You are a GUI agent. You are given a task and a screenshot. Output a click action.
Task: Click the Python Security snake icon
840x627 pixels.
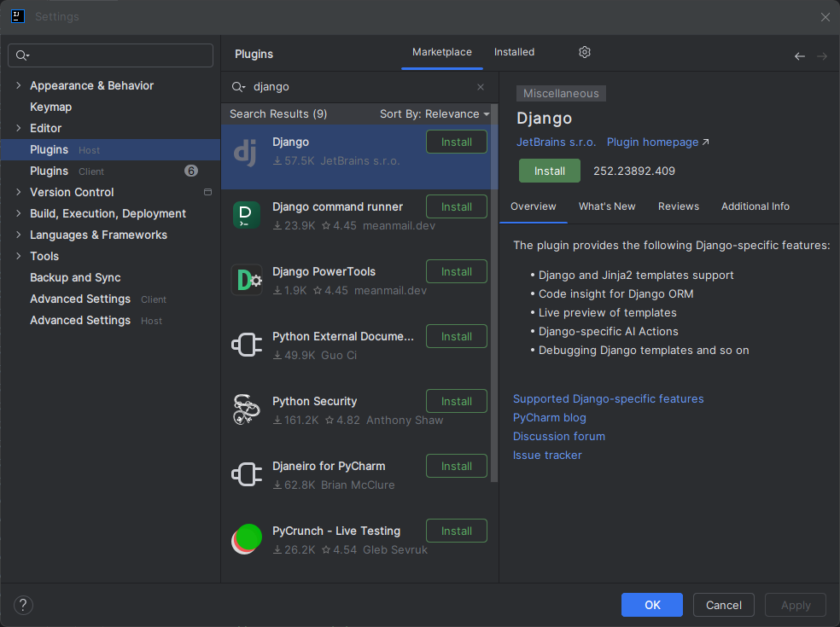pyautogui.click(x=247, y=409)
